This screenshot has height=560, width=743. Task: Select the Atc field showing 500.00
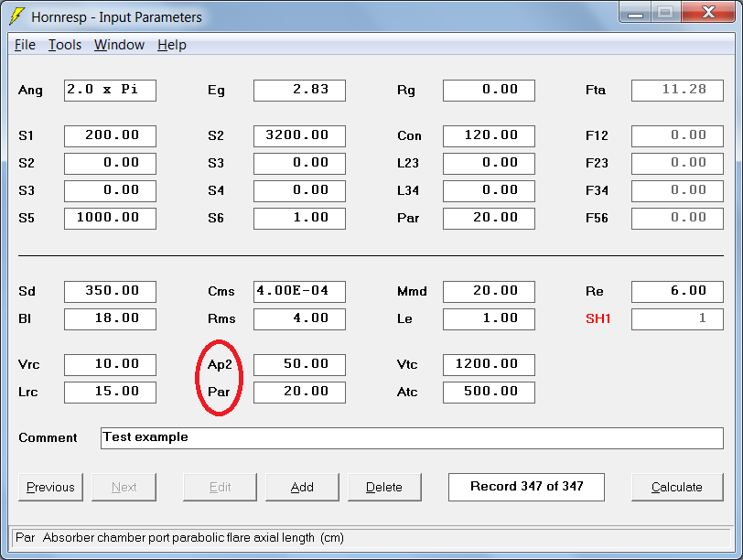coord(489,393)
